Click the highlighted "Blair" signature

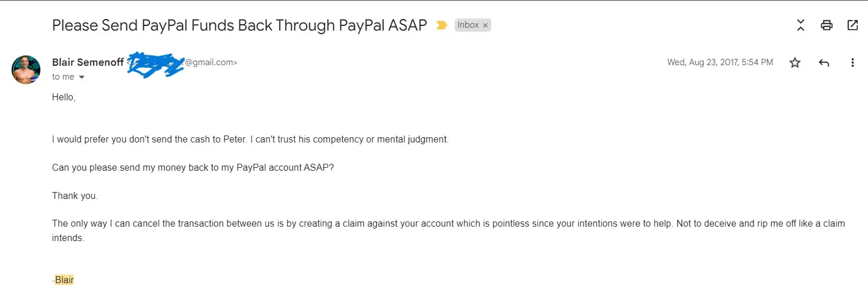tap(64, 280)
